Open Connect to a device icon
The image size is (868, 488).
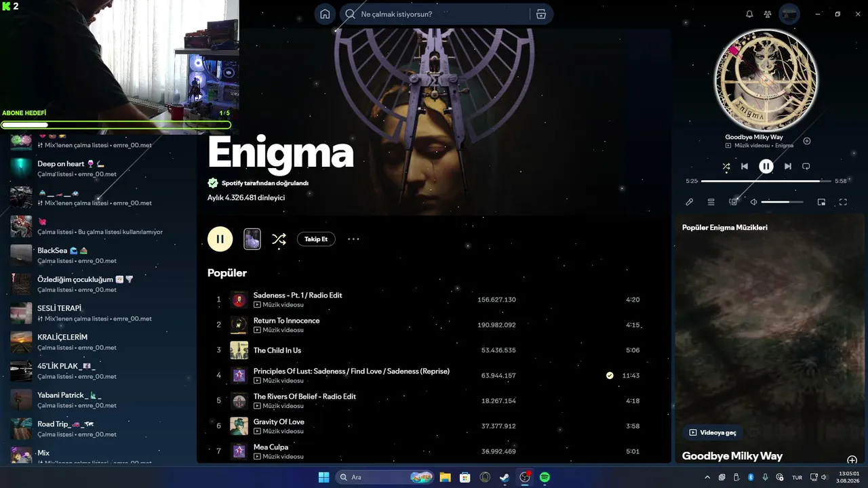tap(733, 202)
